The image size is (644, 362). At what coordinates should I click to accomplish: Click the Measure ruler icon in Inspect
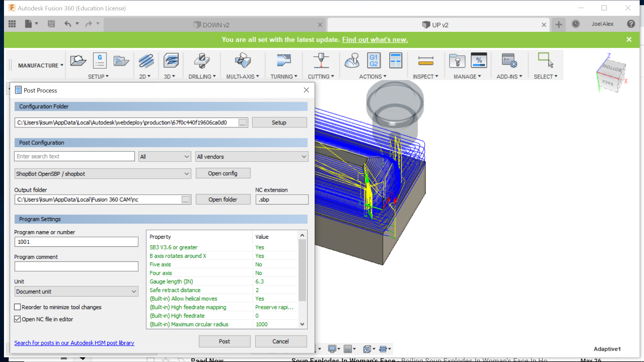(425, 61)
